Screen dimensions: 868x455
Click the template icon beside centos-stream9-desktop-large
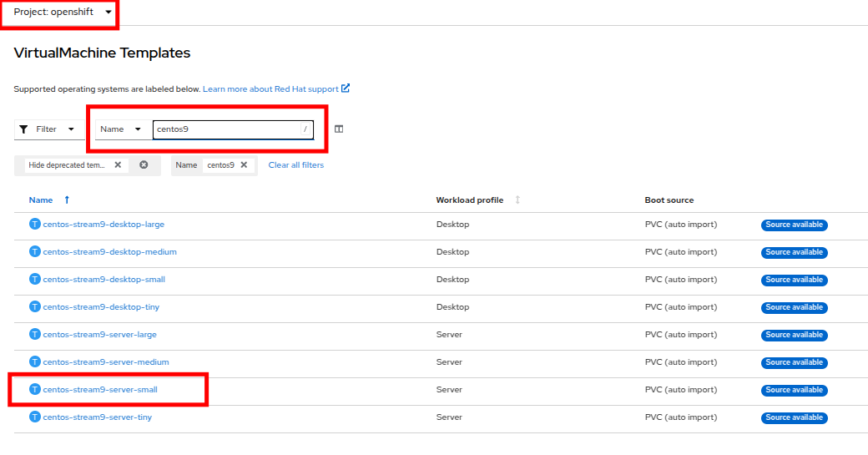[35, 225]
